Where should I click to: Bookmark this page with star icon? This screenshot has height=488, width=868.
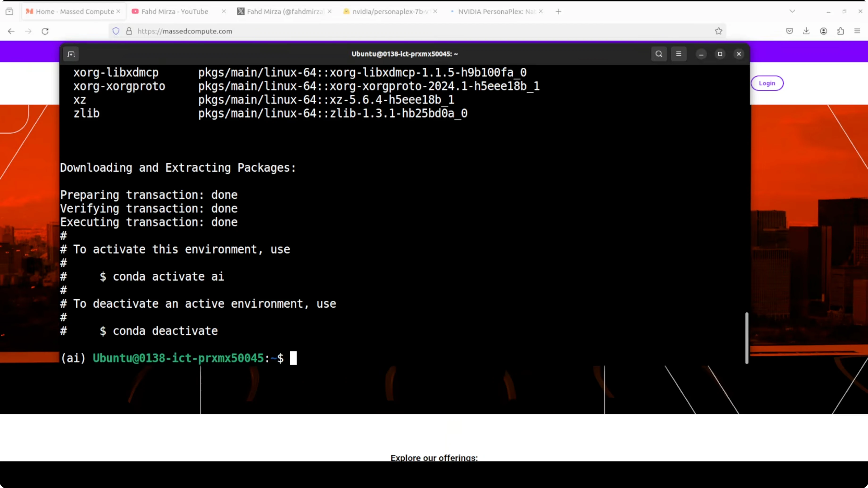(x=718, y=31)
